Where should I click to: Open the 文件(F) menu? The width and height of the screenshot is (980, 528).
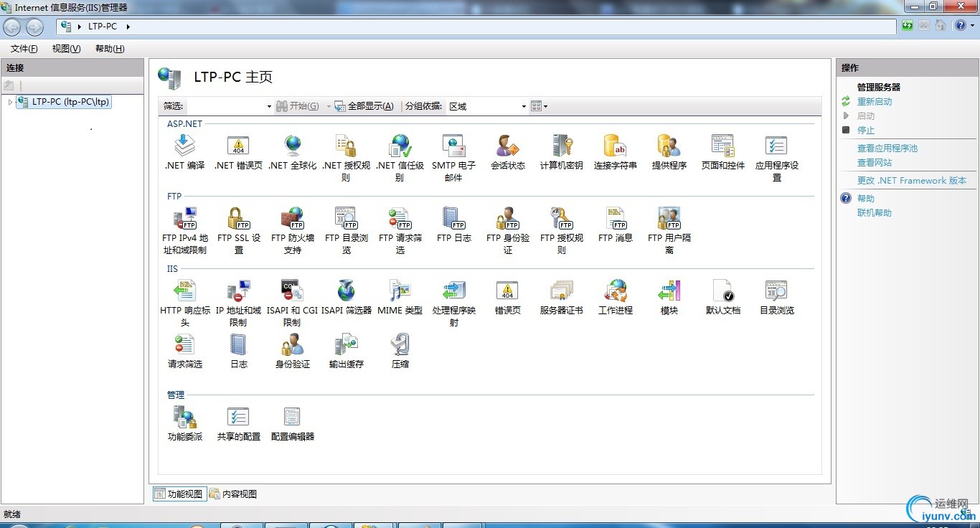pyautogui.click(x=24, y=49)
